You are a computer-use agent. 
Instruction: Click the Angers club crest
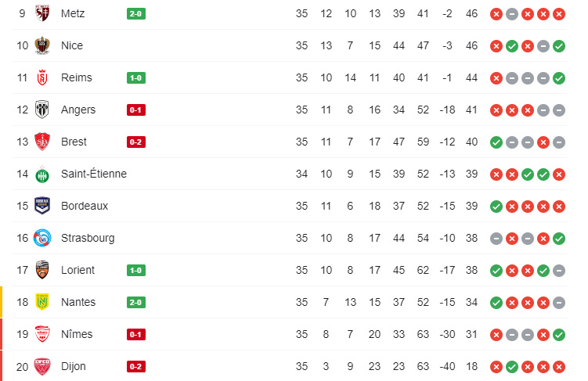(x=42, y=110)
